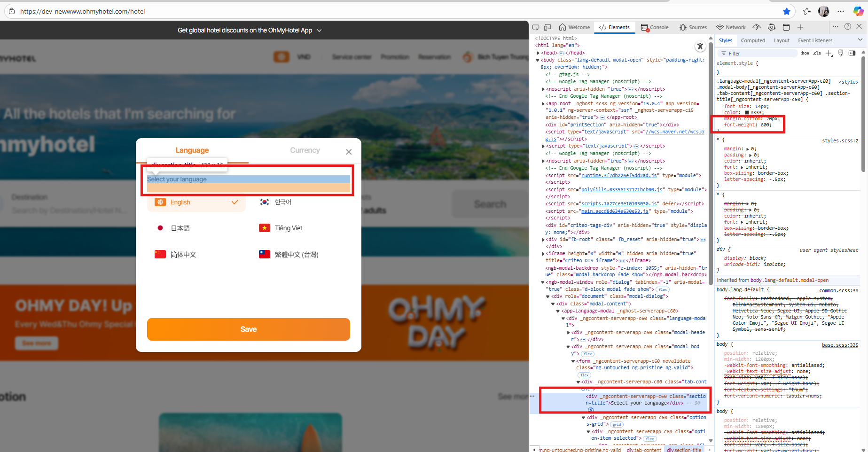Click the browser address bar URL
Screen dimensions: 868x452
83,11
